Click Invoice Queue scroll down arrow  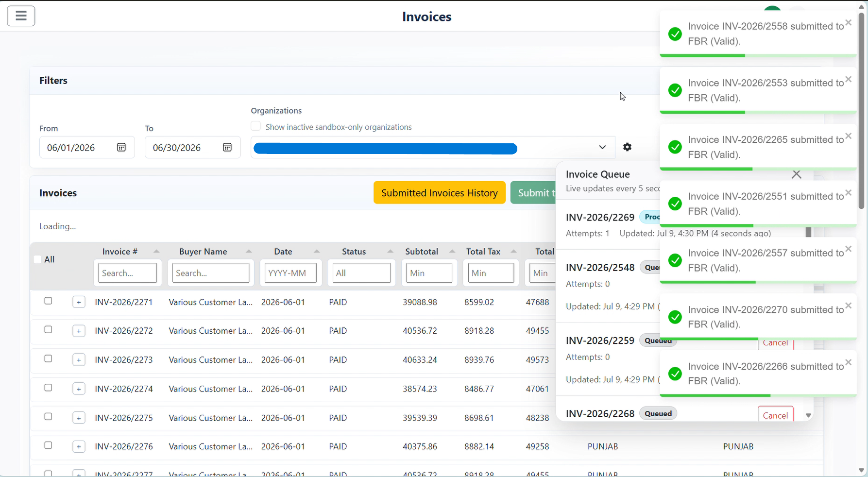(x=808, y=415)
